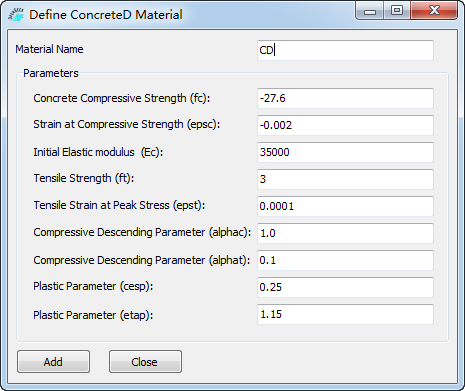Screen dimensions: 465x391
Task: Minimize the Define ConcreteD Material window
Action: click(370, 11)
